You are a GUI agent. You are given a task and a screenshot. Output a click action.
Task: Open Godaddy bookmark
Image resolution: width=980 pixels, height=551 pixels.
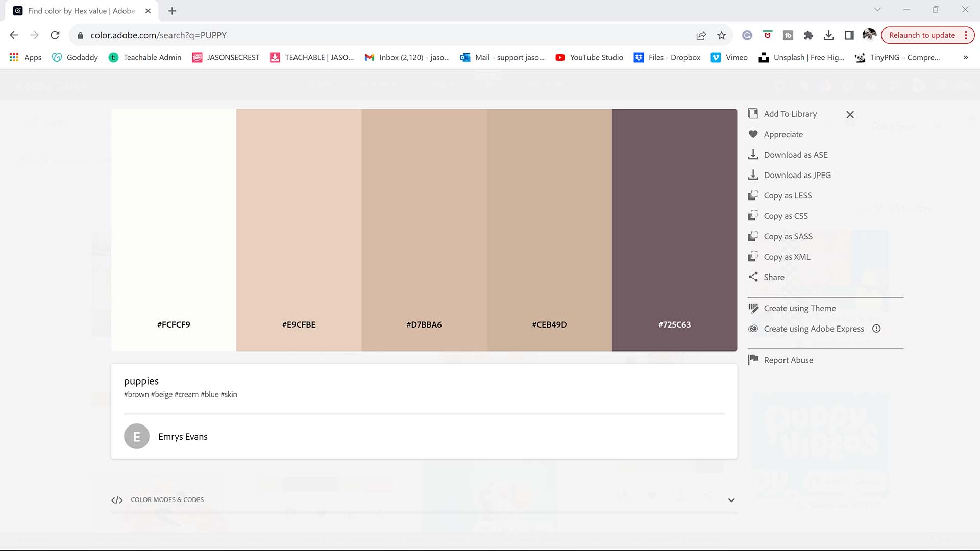[x=75, y=57]
